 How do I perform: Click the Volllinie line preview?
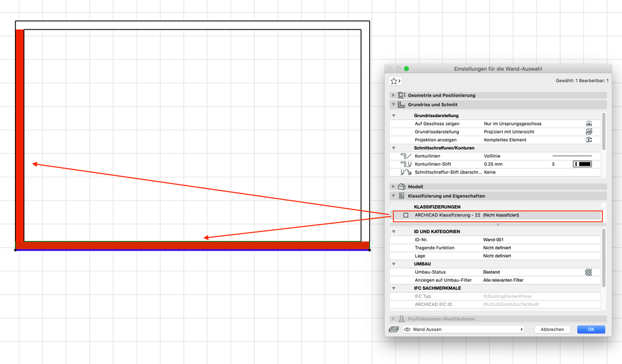point(572,156)
